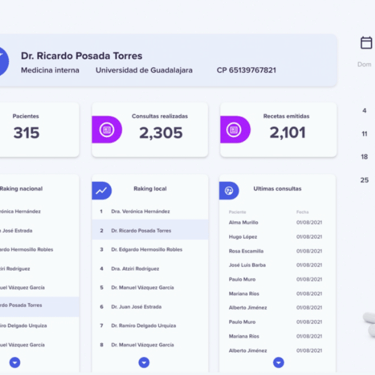Image resolution: width=375 pixels, height=375 pixels.
Task: Click the Consultas realizadas value 2,305
Action: [x=161, y=133]
